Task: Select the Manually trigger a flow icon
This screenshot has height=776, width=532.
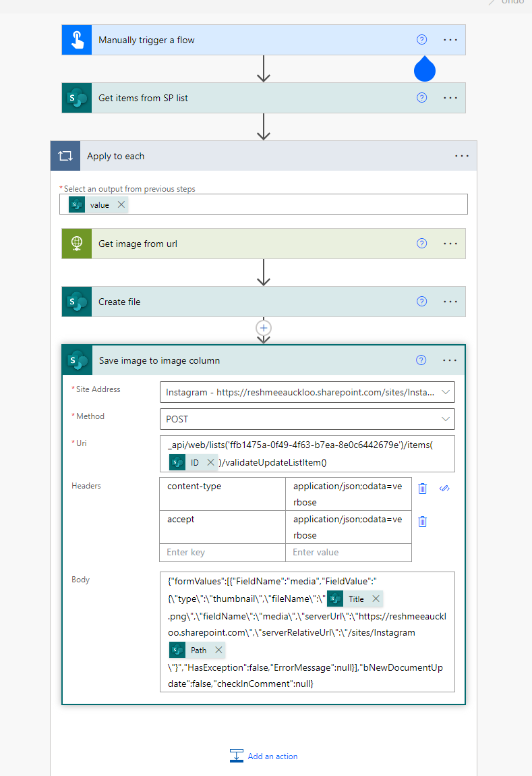Action: [x=76, y=39]
